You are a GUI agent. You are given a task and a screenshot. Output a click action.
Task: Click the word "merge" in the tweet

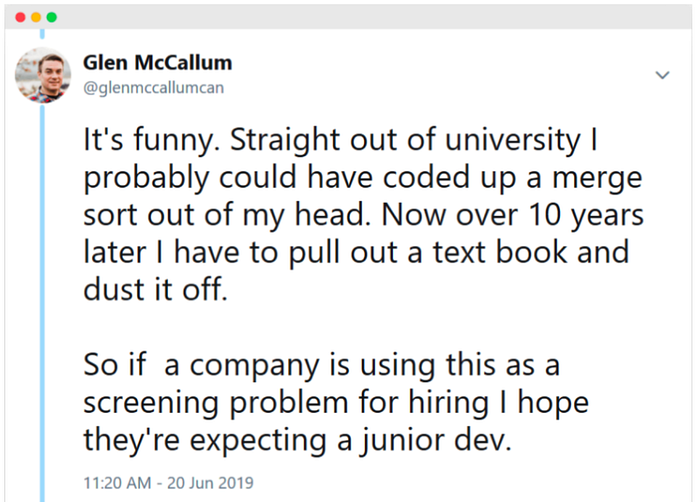[597, 178]
